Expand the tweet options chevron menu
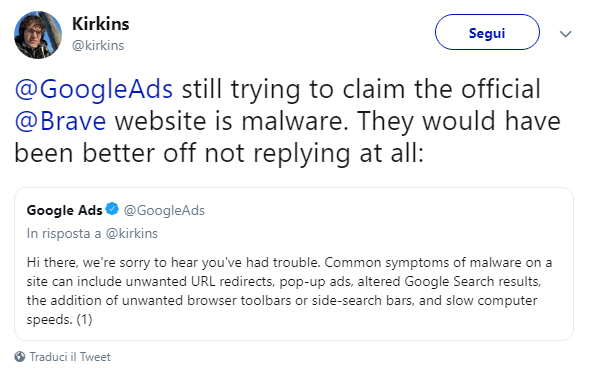The height and width of the screenshot is (387, 594). (x=565, y=34)
